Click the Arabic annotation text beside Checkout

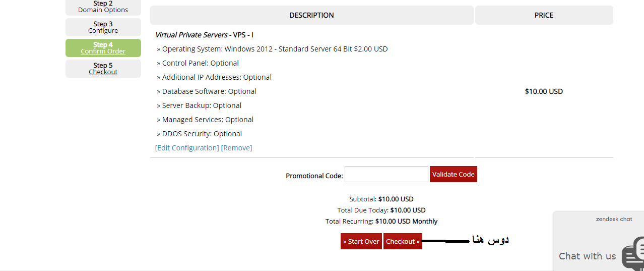[x=490, y=239]
